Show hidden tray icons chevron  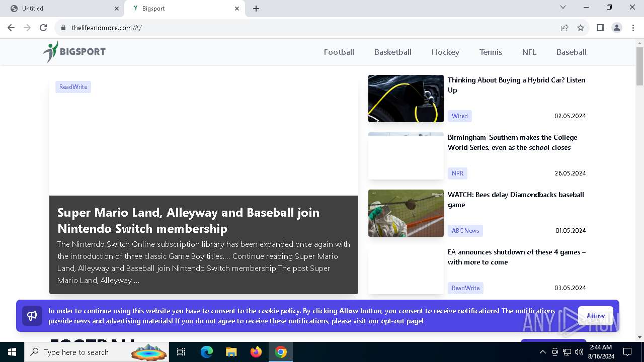pyautogui.click(x=542, y=352)
